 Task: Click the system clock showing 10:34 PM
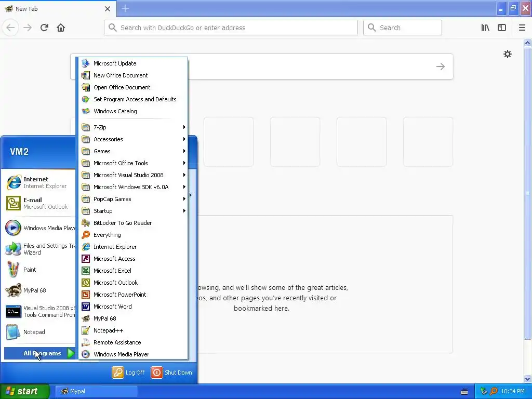[x=513, y=391]
